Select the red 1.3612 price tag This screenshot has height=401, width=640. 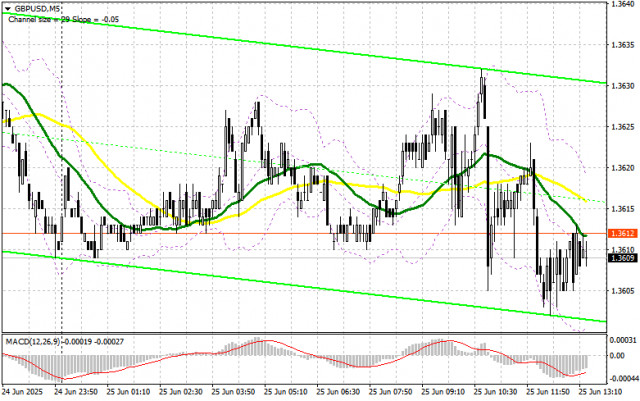(x=622, y=234)
